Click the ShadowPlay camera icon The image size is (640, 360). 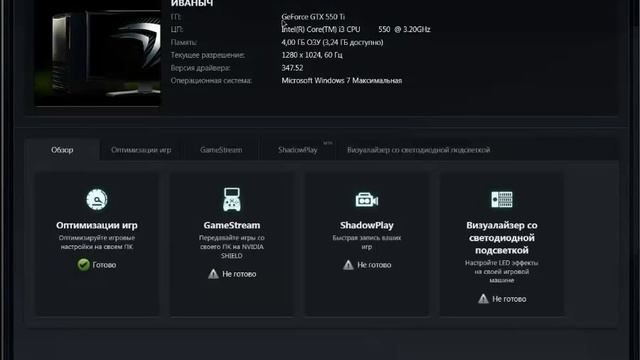click(x=367, y=200)
